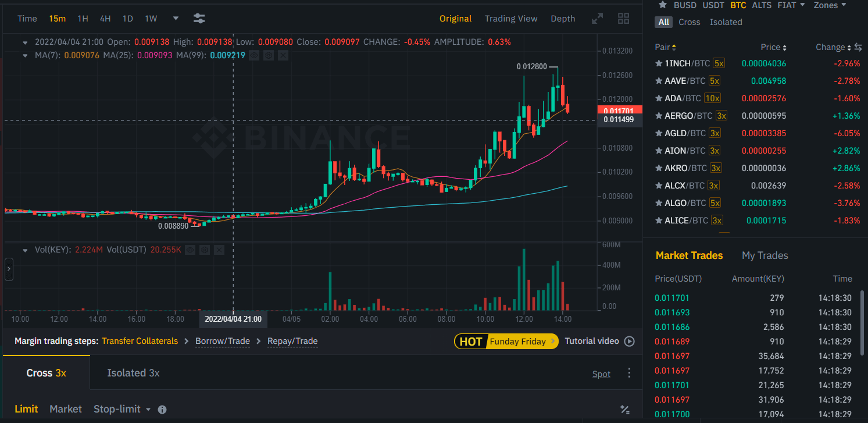The image size is (868, 423).
Task: Open the FIAT markets dropdown
Action: point(791,5)
